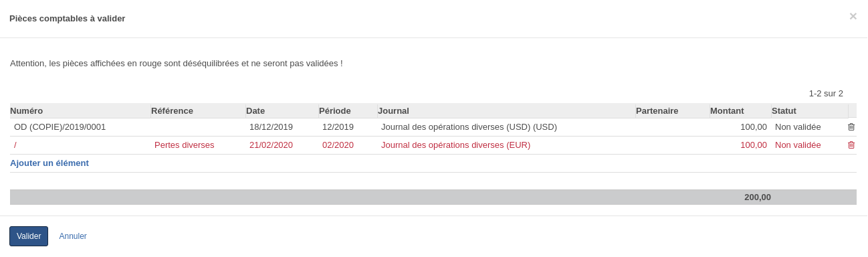Sort by the Statut column header
The image size is (868, 257).
point(809,111)
